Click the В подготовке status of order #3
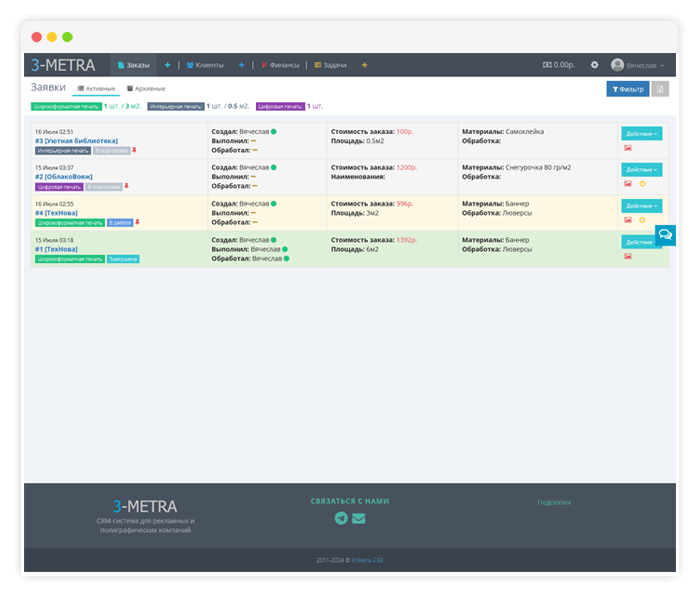 112,151
